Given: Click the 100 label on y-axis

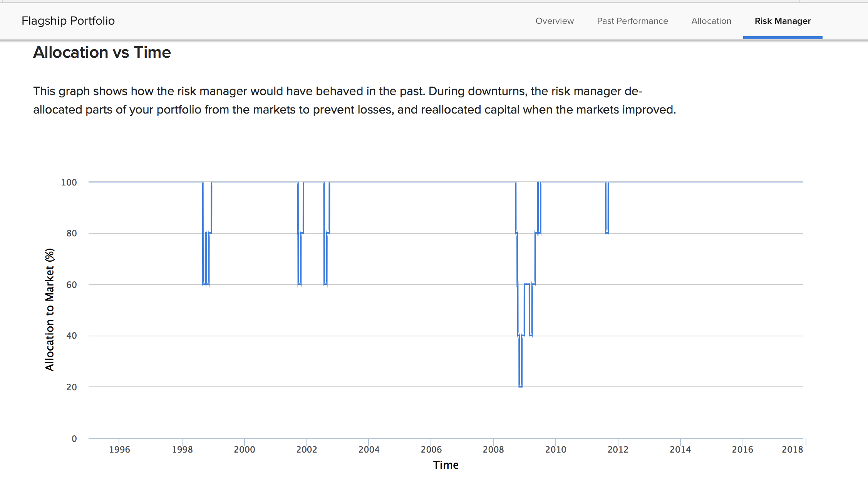Looking at the screenshot, I should pos(69,182).
